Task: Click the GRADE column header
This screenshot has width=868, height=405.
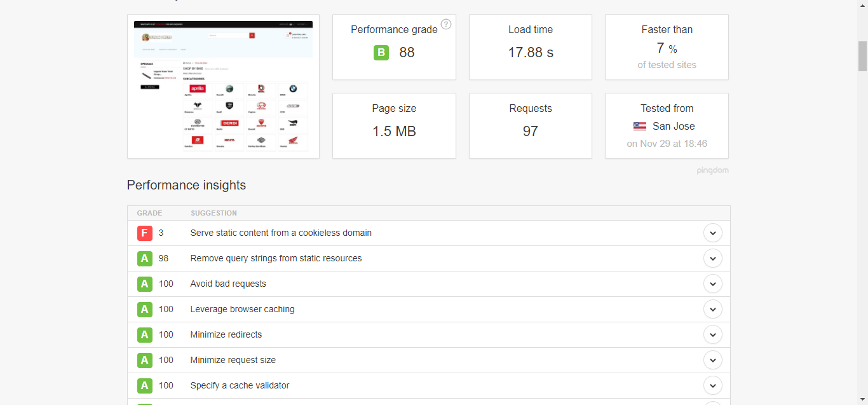Action: point(150,214)
